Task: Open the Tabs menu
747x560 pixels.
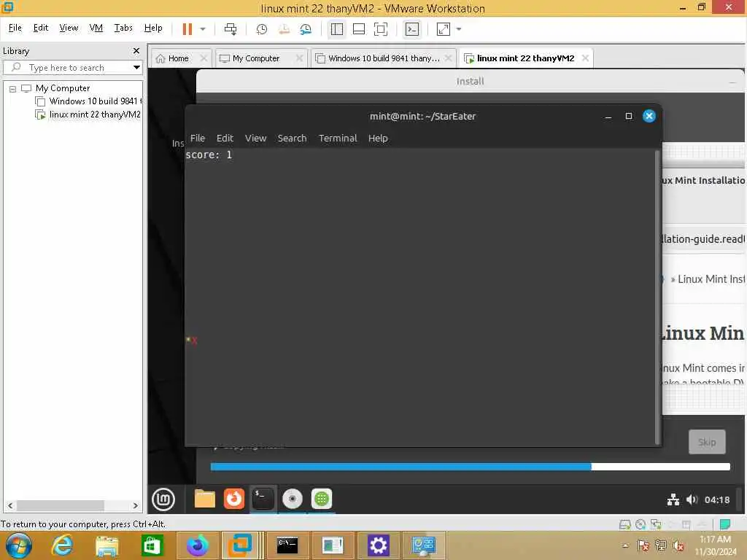Action: point(123,28)
